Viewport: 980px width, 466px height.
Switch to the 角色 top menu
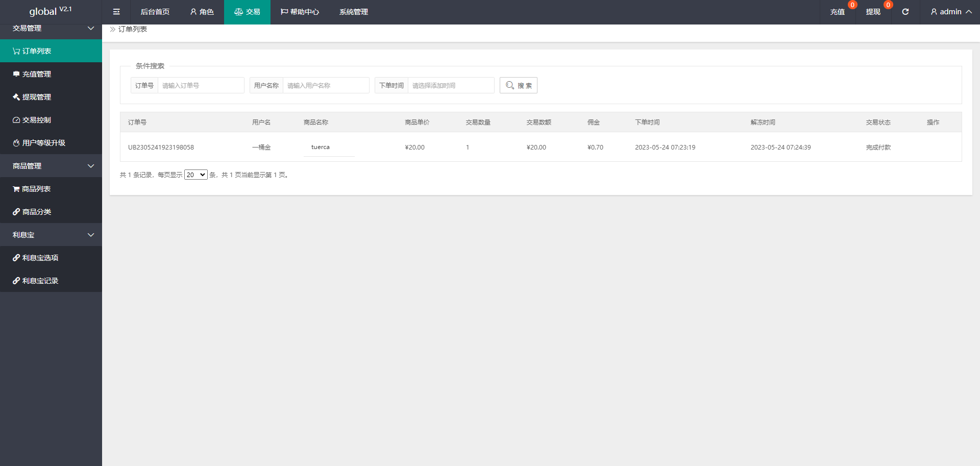pyautogui.click(x=202, y=12)
